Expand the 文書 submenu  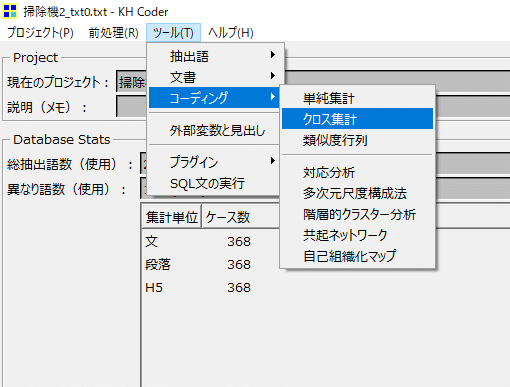214,77
